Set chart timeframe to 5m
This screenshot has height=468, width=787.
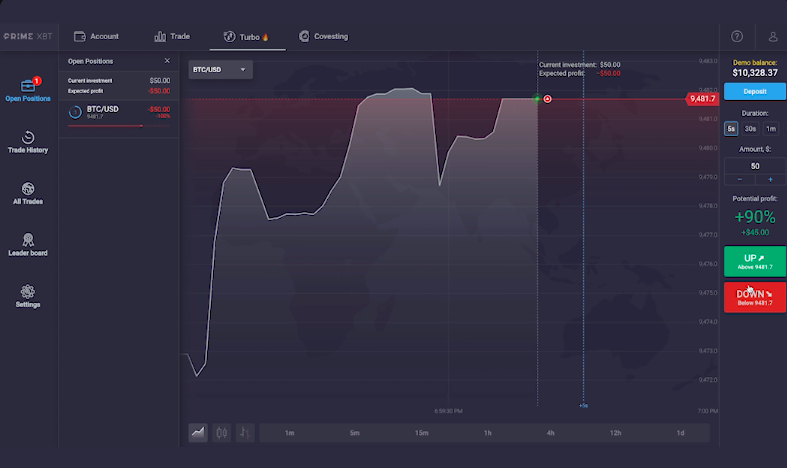point(354,433)
